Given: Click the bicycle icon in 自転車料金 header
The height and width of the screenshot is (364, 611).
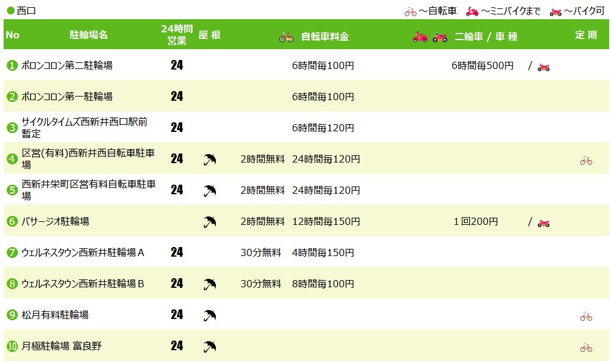Looking at the screenshot, I should [x=286, y=37].
